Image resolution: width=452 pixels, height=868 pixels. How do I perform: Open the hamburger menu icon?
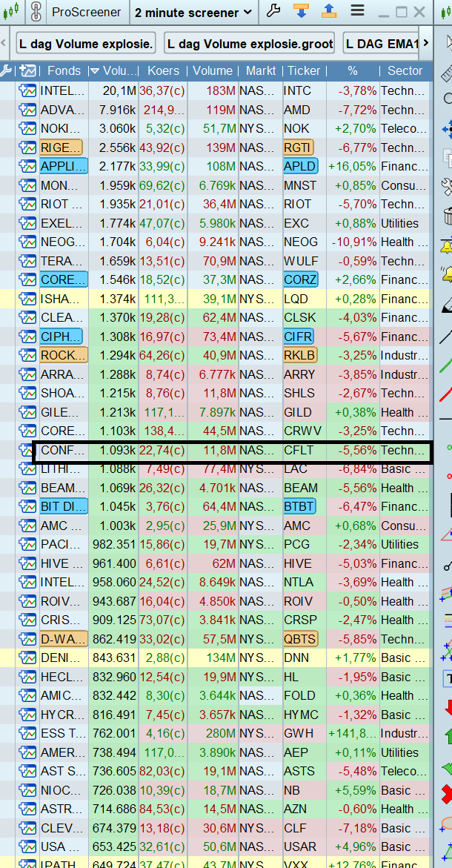(357, 11)
